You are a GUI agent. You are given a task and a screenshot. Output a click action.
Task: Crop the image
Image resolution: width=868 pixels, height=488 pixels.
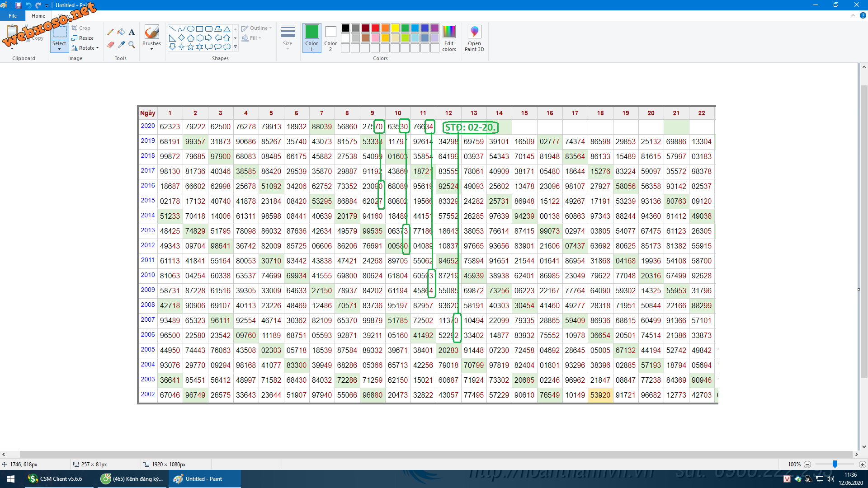point(81,28)
